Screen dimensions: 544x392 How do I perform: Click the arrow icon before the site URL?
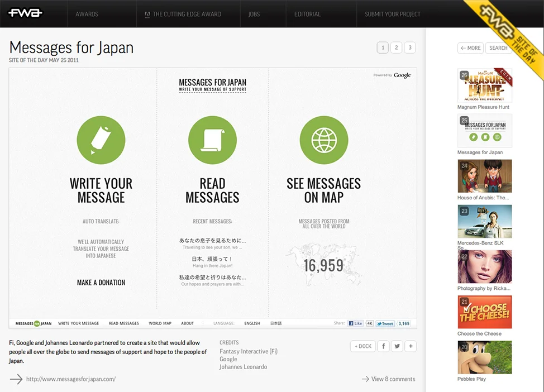pos(16,379)
